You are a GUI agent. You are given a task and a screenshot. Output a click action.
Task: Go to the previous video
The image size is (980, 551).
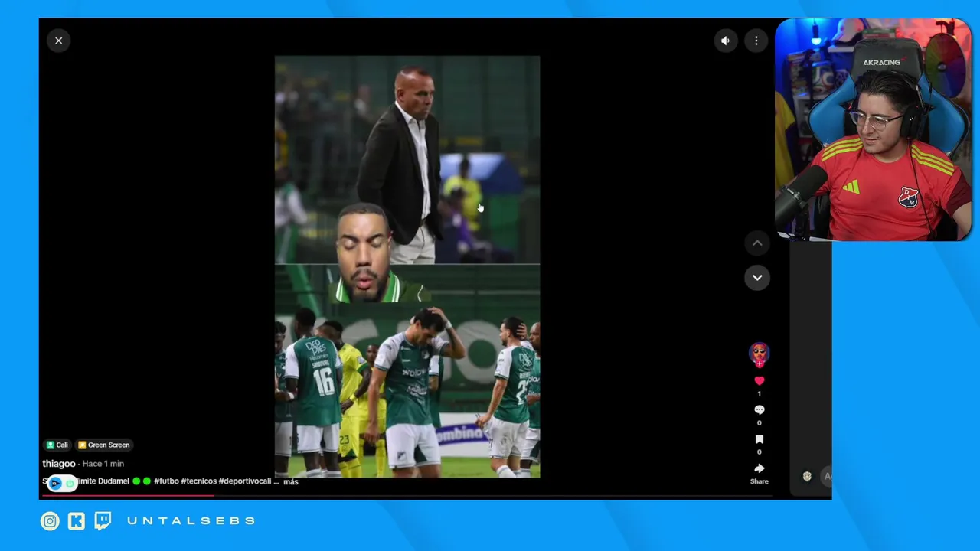pyautogui.click(x=757, y=243)
